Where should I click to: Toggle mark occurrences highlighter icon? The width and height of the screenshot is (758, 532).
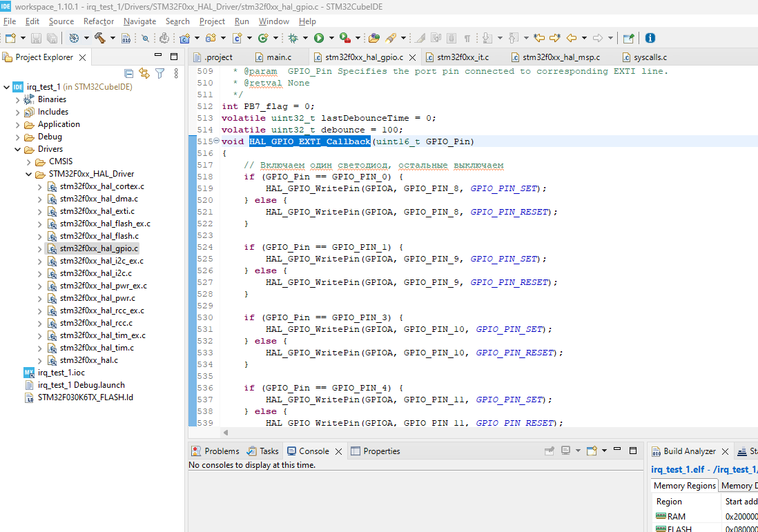[x=420, y=38]
